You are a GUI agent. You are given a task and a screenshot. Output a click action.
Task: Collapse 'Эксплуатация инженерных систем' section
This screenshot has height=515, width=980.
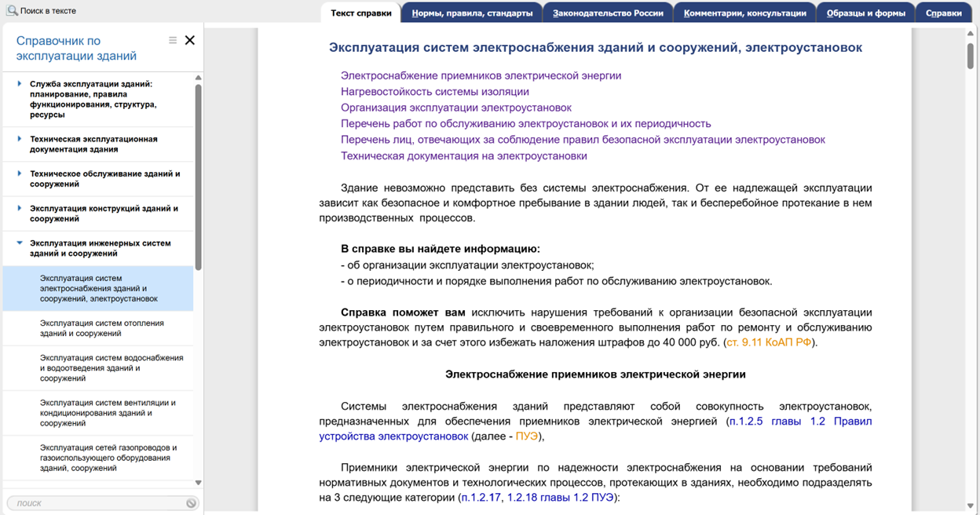[20, 243]
